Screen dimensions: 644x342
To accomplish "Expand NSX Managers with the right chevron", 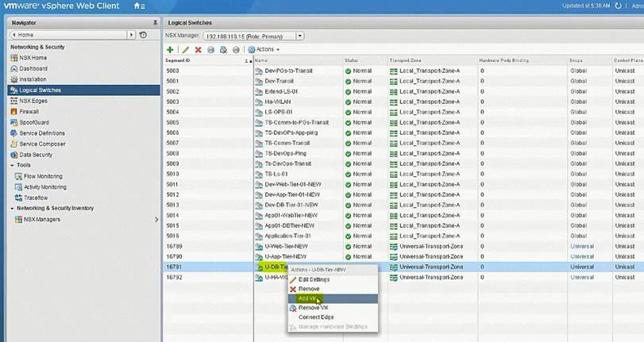I will coord(156,219).
